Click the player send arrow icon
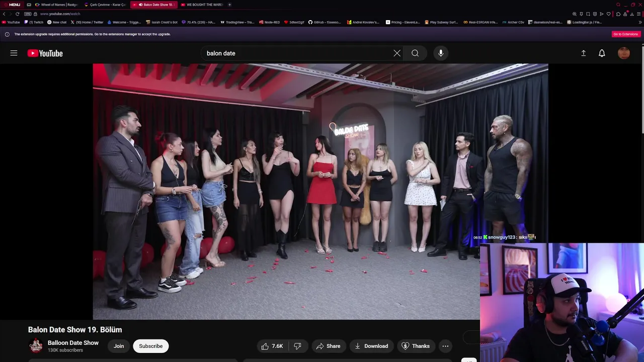Screen dimensions: 644x362 point(602,14)
